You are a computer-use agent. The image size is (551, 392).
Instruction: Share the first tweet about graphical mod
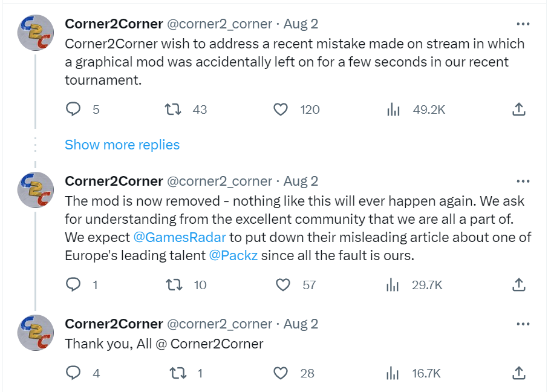518,109
